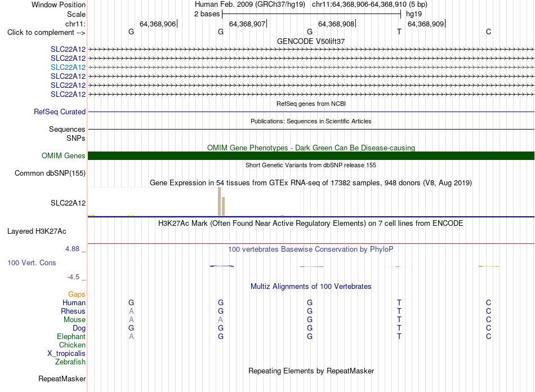Click the Zebrafish alignment row label
Viewport: 535px width, 392px height.
coord(70,362)
